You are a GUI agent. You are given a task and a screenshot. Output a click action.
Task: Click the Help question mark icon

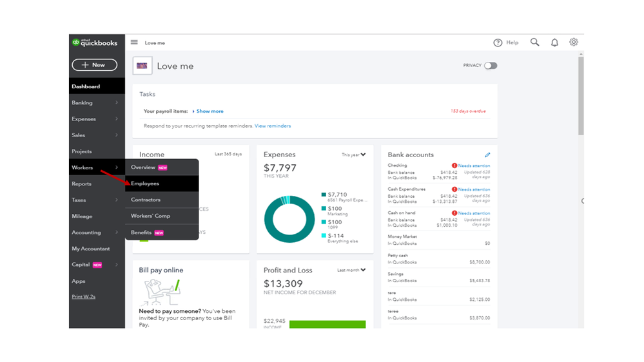click(498, 43)
